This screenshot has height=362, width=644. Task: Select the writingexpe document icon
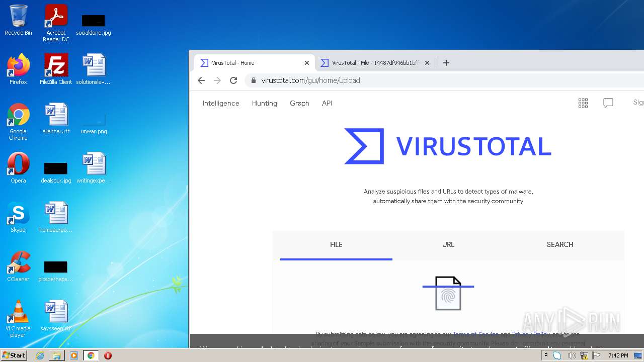pos(94,168)
